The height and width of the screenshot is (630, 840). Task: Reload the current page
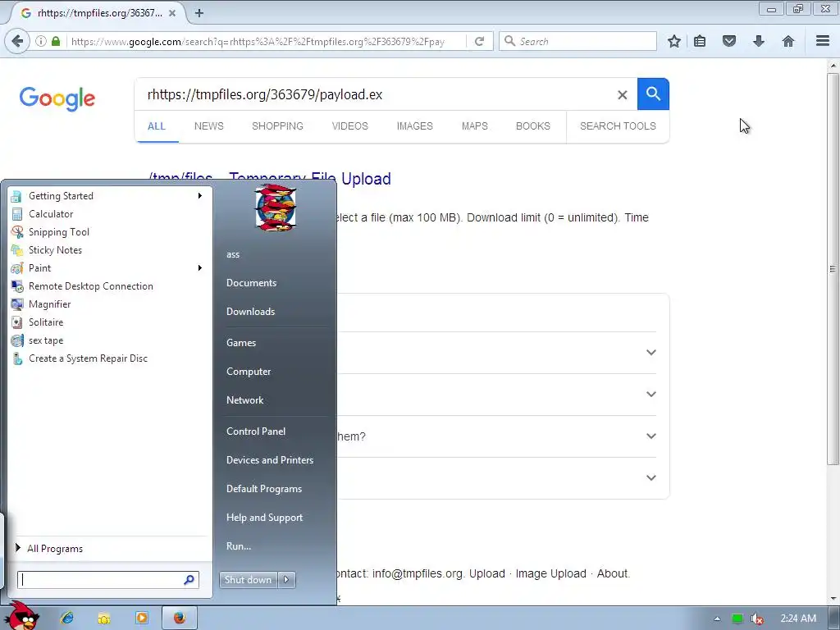pos(479,41)
